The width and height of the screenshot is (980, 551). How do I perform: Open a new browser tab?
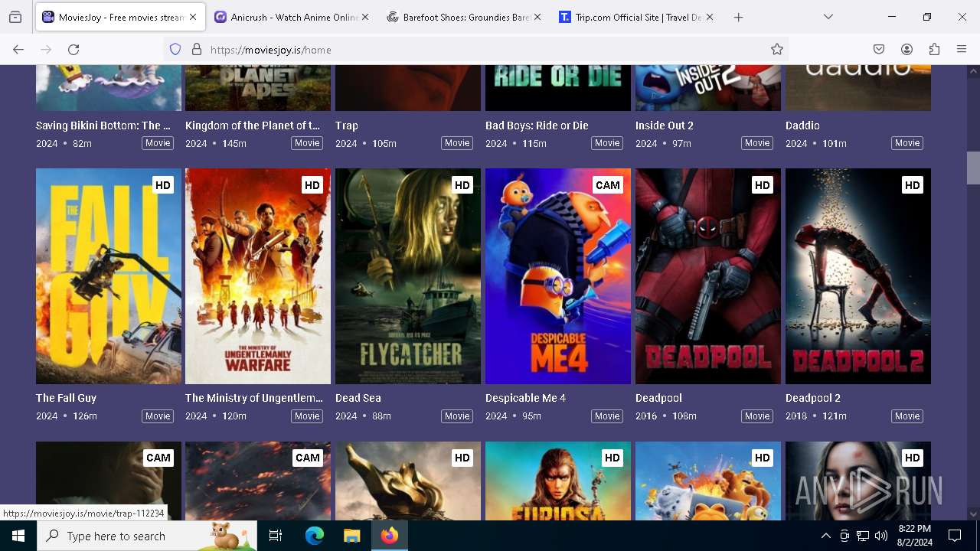point(738,17)
